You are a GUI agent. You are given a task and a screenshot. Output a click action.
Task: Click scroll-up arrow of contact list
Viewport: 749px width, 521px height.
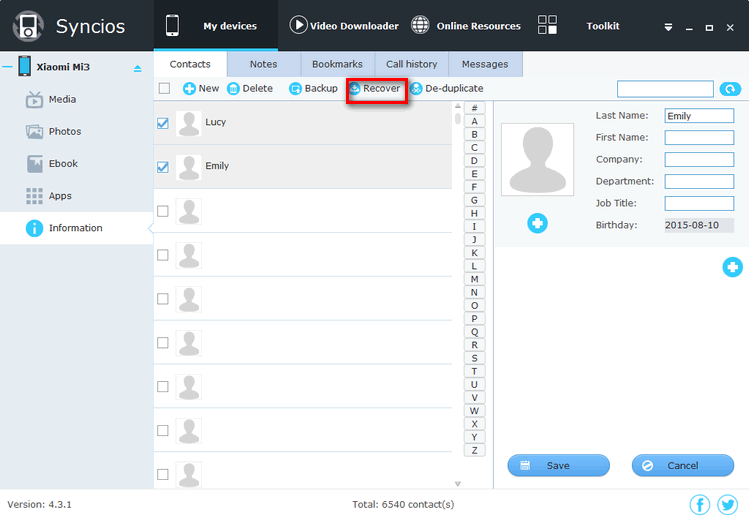coord(458,106)
